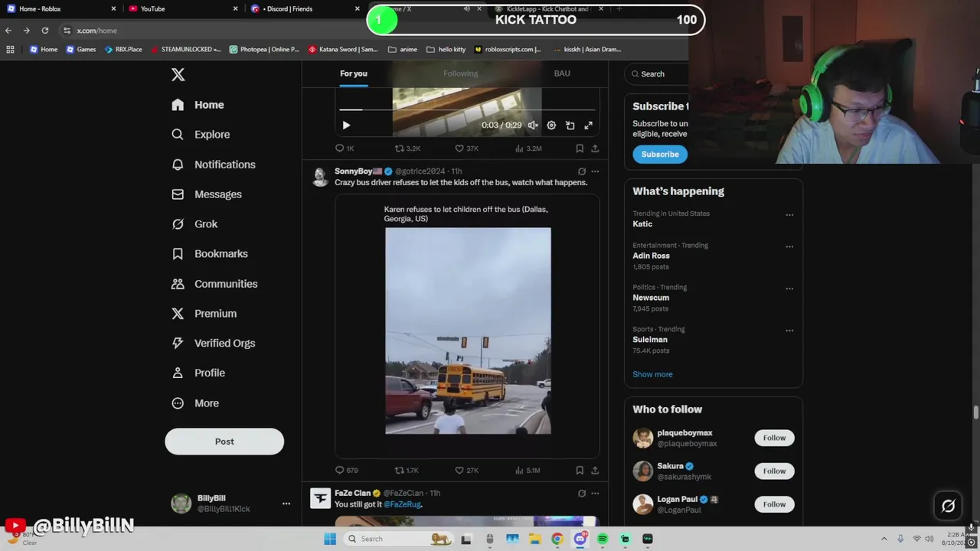
Task: Open more options for Newscum trend
Action: click(x=789, y=289)
